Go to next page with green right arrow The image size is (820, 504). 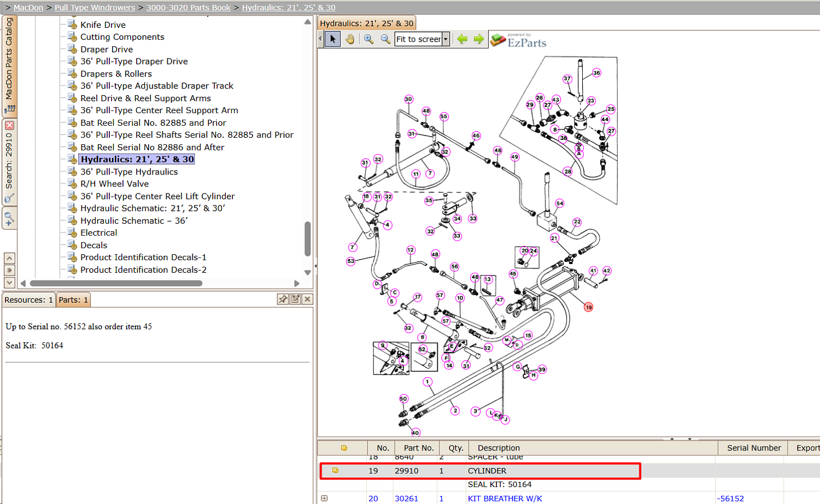(x=479, y=39)
